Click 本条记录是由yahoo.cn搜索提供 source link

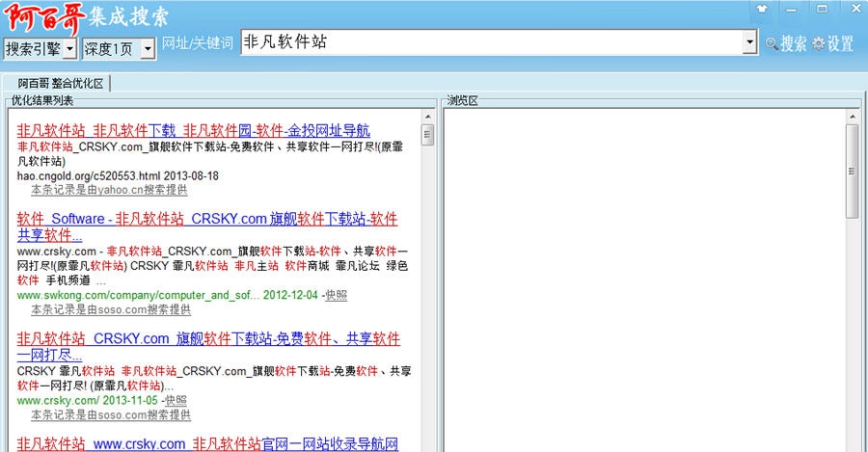[x=109, y=190]
